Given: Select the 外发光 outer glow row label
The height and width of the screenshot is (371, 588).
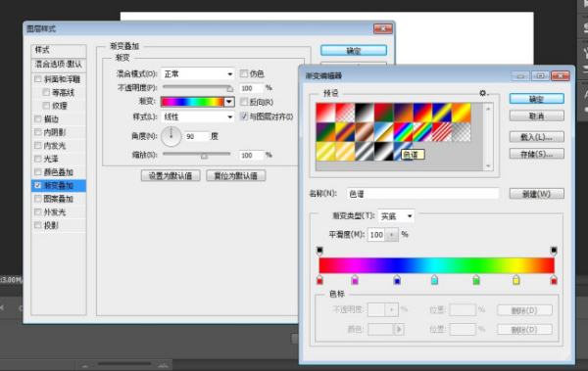Looking at the screenshot, I should click(55, 212).
